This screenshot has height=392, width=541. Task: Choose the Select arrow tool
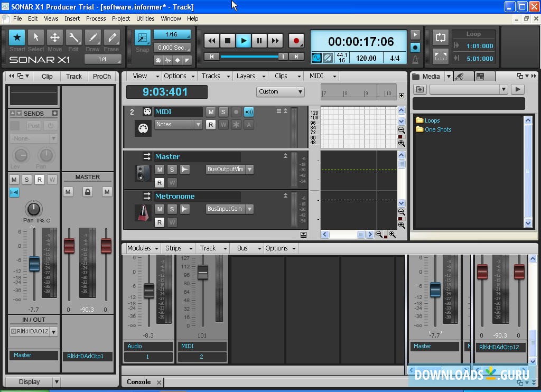coord(36,38)
